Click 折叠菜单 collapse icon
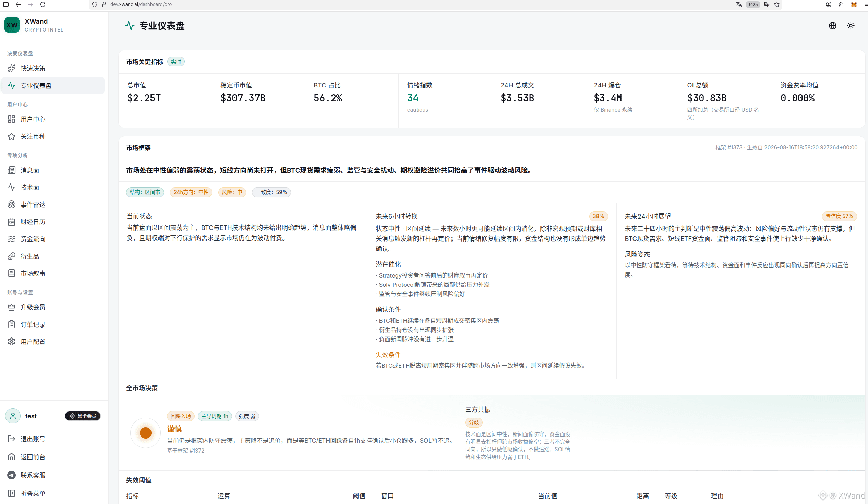868x504 pixels. pos(11,493)
